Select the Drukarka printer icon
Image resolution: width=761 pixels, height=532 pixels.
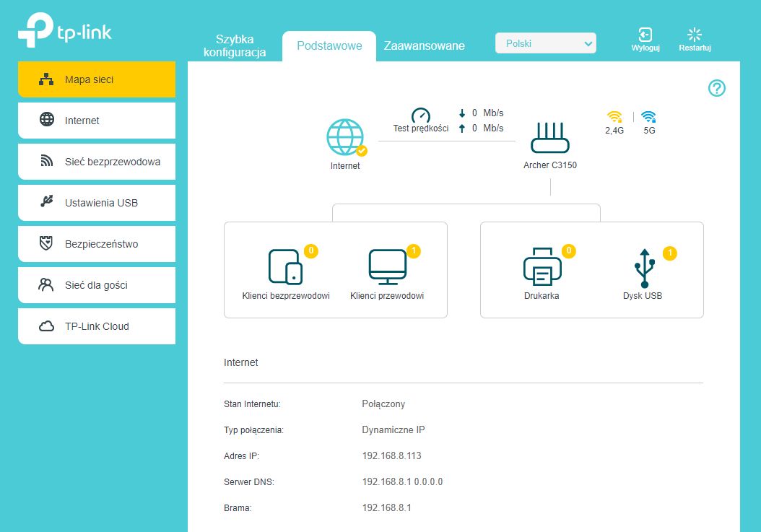542,266
